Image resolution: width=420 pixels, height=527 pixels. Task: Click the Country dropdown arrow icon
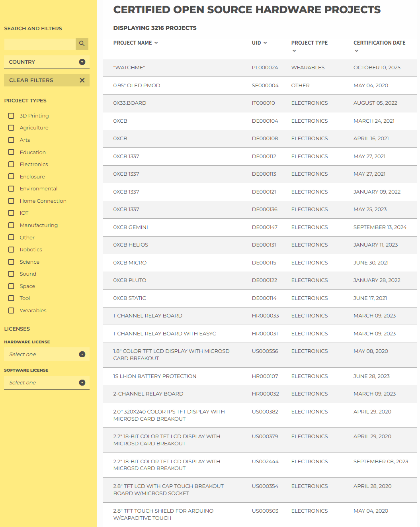(x=82, y=62)
